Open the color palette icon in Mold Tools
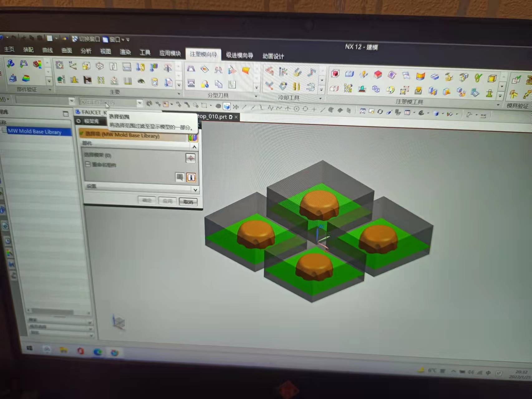 [390, 90]
